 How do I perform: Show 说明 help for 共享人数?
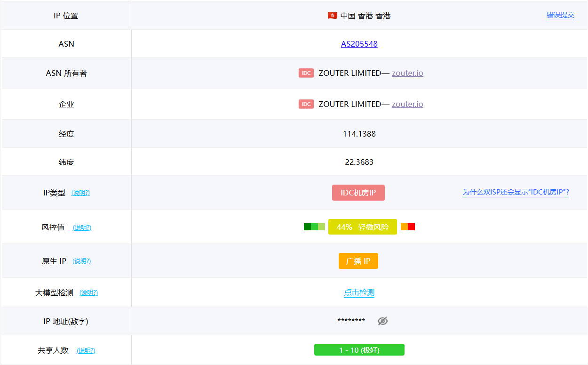pos(86,351)
